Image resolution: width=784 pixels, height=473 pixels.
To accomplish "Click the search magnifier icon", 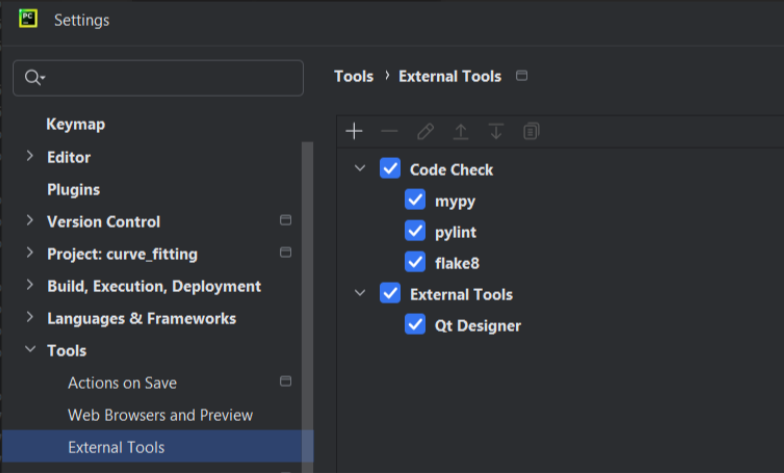I will 35,78.
